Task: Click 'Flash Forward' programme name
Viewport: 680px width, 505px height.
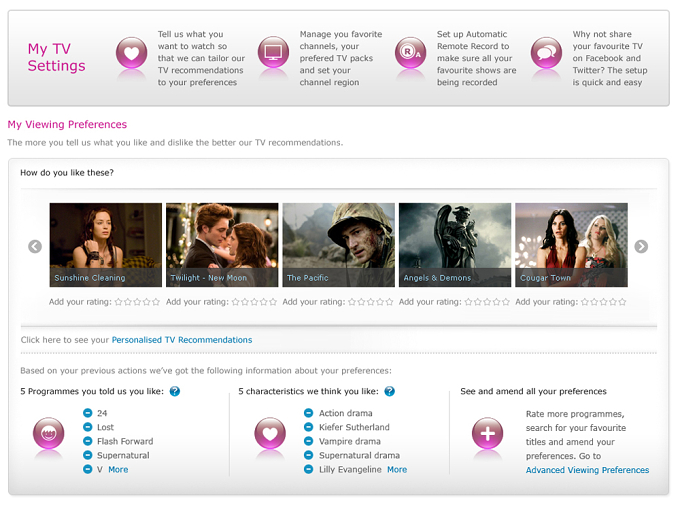Action: (x=125, y=441)
